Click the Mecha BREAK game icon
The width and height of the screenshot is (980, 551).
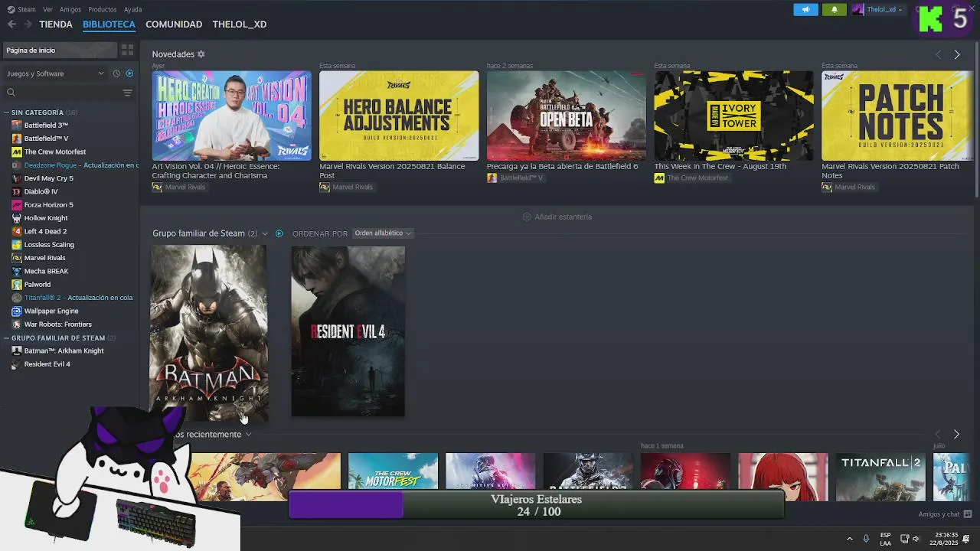coord(17,271)
